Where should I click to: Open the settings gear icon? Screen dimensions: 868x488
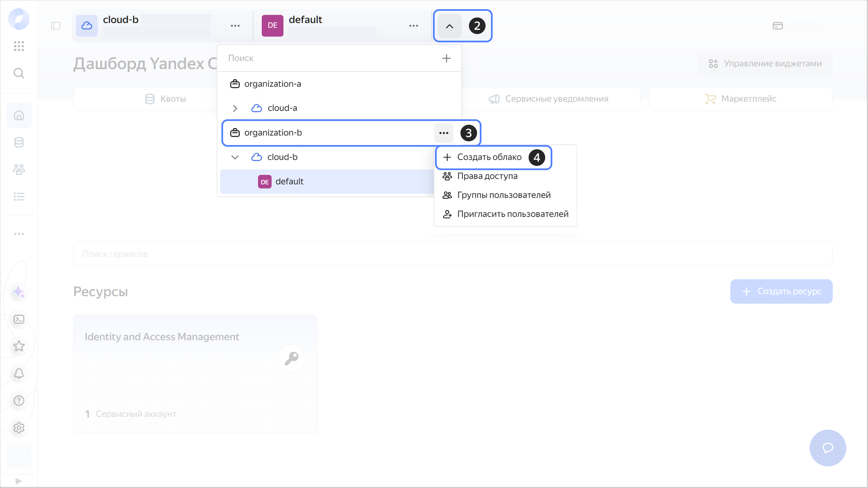coord(19,428)
